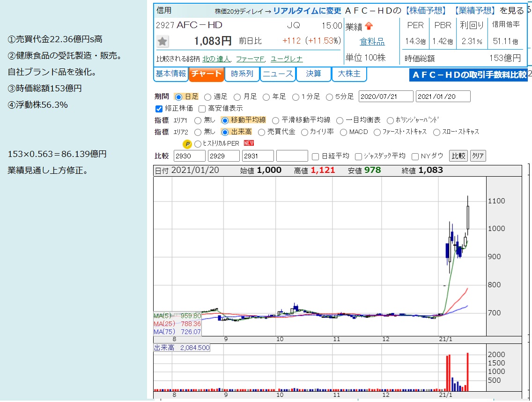532x402 pixels.
Task: Switch to the ニュース tab
Action: [278, 74]
